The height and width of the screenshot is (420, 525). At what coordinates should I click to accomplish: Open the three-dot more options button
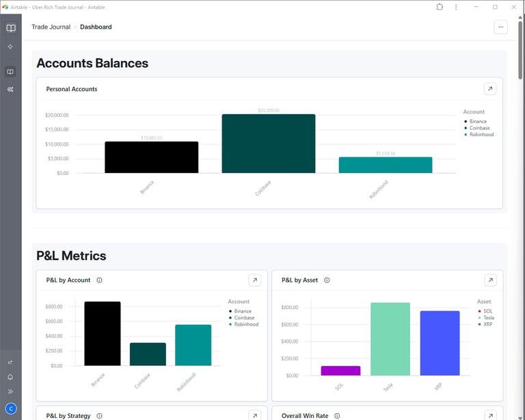point(500,27)
